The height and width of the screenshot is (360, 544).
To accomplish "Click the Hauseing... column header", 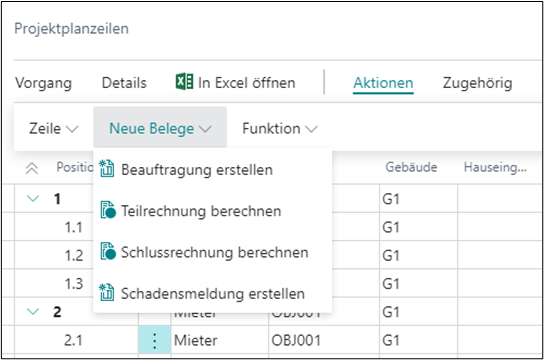I will [x=495, y=168].
